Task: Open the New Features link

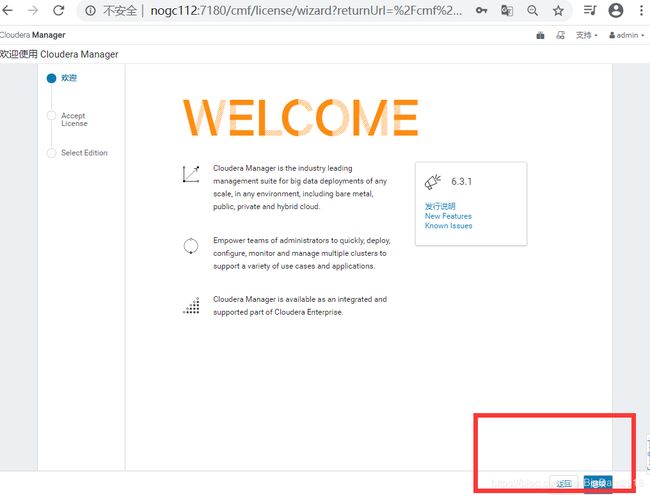Action: pyautogui.click(x=448, y=216)
